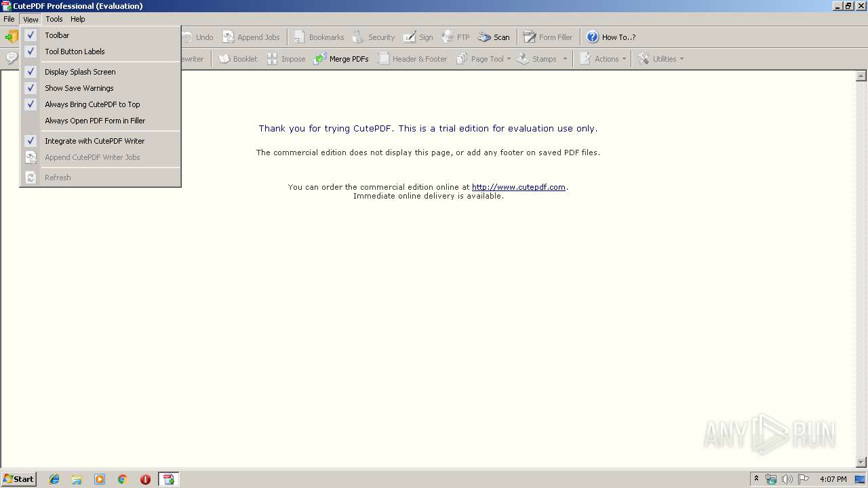Click the volume speaker tray icon
The height and width of the screenshot is (488, 868).
[x=787, y=479]
